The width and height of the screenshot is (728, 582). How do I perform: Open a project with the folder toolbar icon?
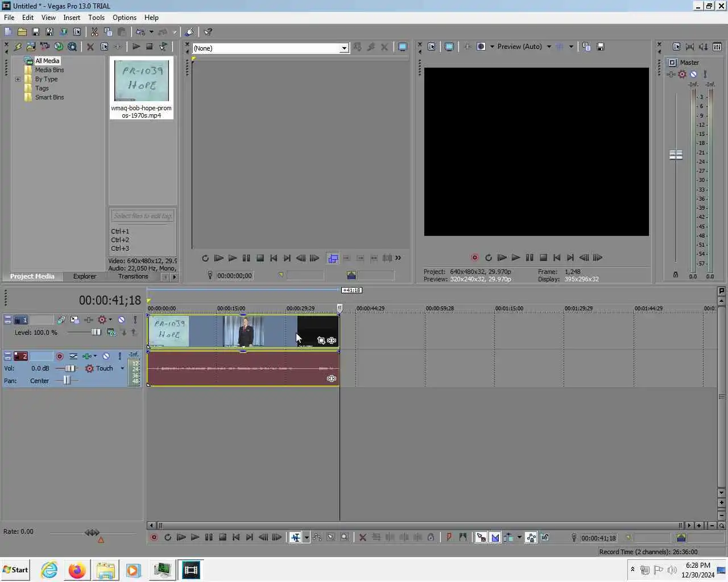point(22,32)
